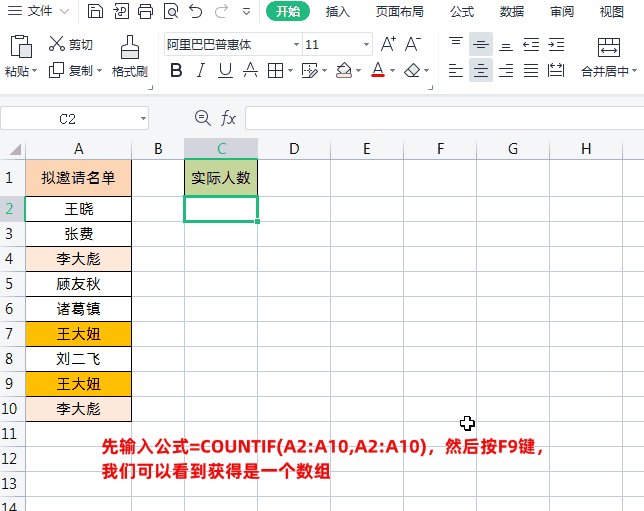Toggle Bold formatting
The image size is (644, 511).
pos(176,71)
